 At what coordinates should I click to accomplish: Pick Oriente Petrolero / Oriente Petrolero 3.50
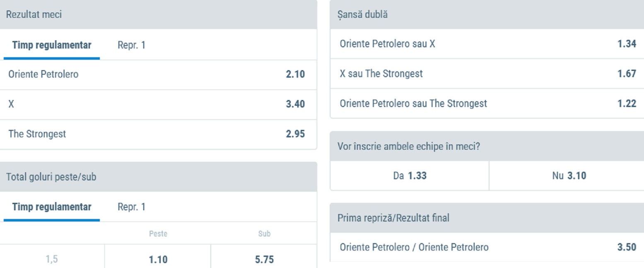(x=487, y=247)
